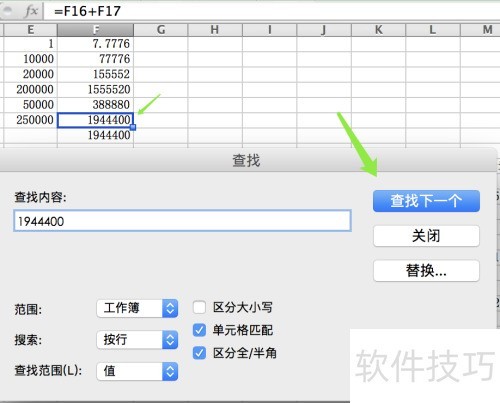Uncheck the 单元格匹配 checkbox
The width and height of the screenshot is (500, 403).
pyautogui.click(x=199, y=330)
